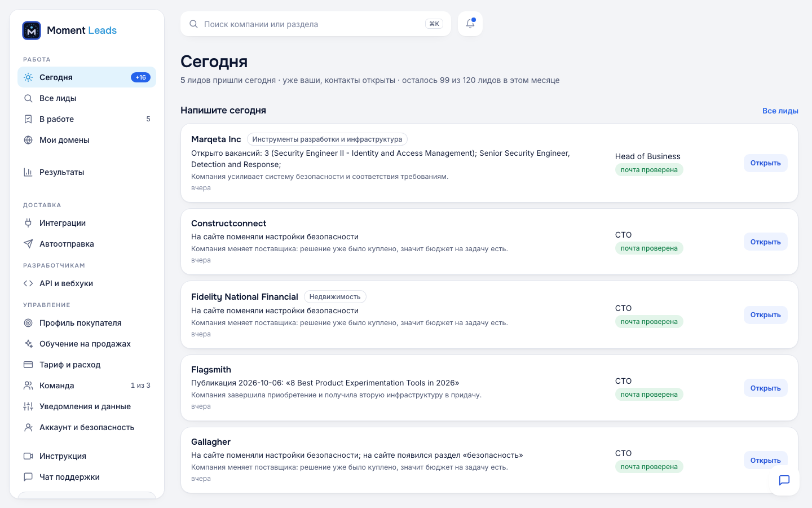Click the card icon beside Тариф и расход

[28, 365]
